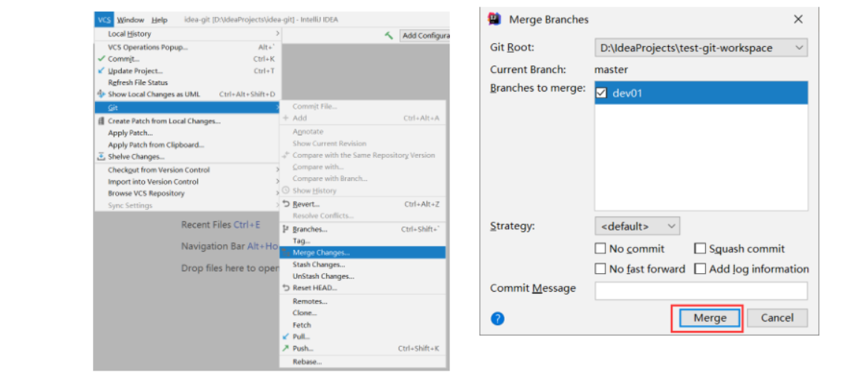Expand Browse VCS Repository submenu

click(188, 193)
